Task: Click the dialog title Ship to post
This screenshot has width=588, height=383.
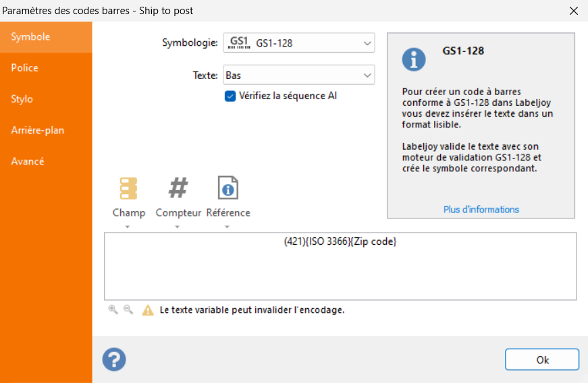Action: click(166, 11)
